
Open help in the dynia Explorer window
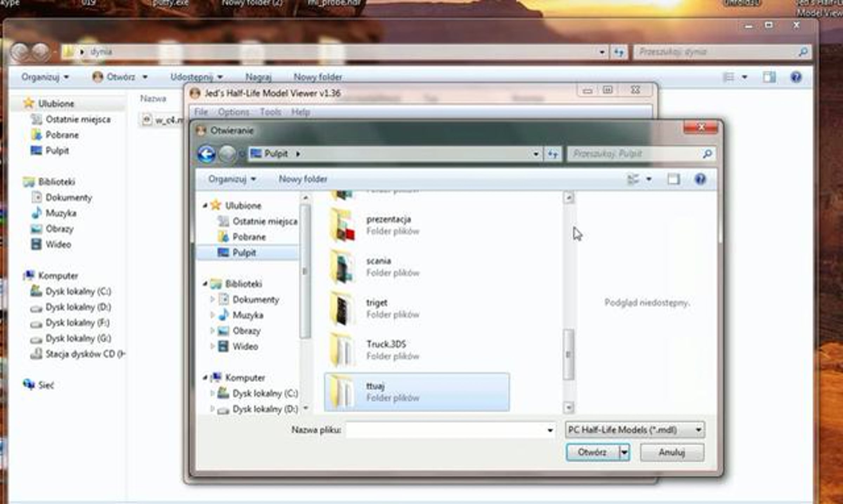pos(796,77)
